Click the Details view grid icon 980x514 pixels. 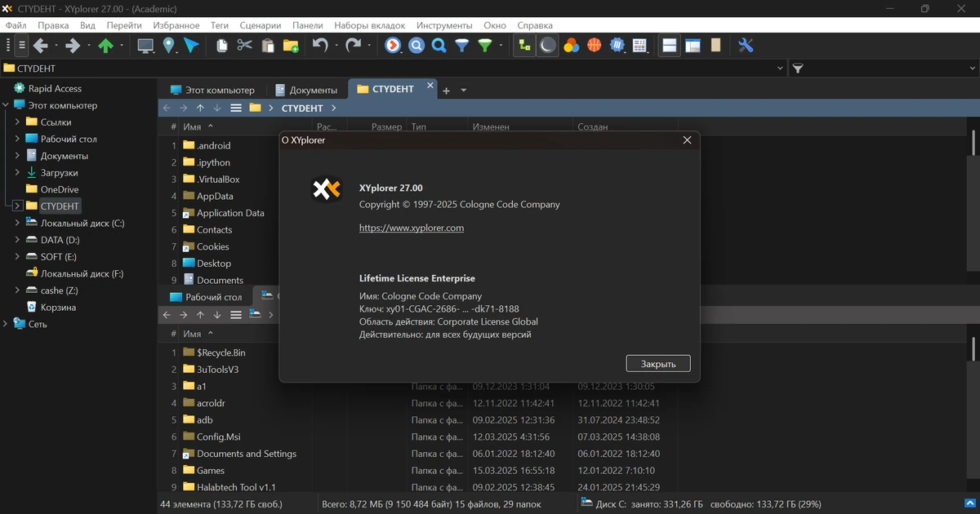(640, 46)
